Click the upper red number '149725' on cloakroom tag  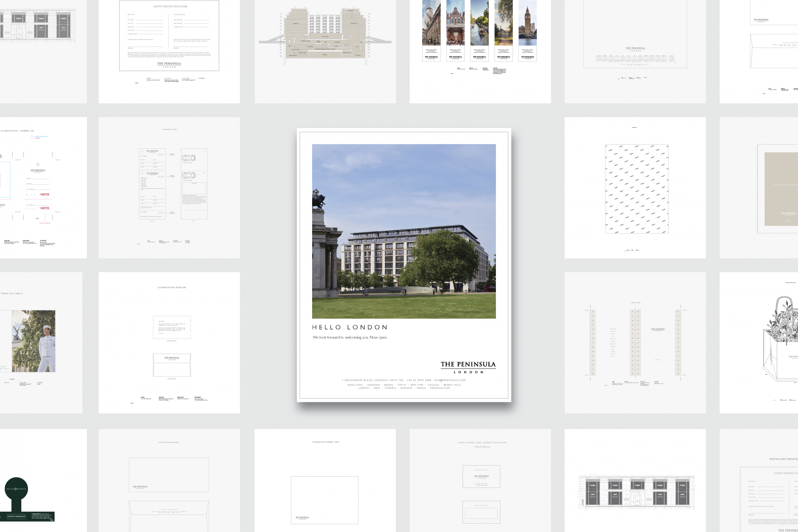pyautogui.click(x=44, y=195)
